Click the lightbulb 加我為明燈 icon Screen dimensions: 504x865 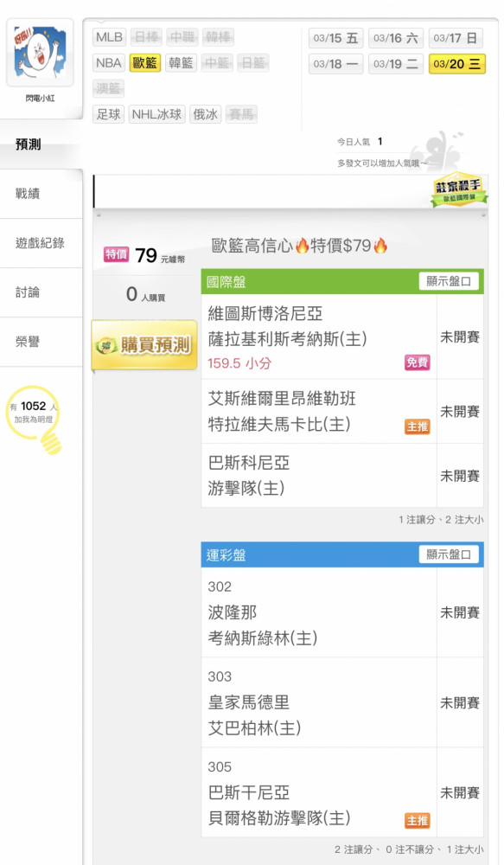point(35,420)
